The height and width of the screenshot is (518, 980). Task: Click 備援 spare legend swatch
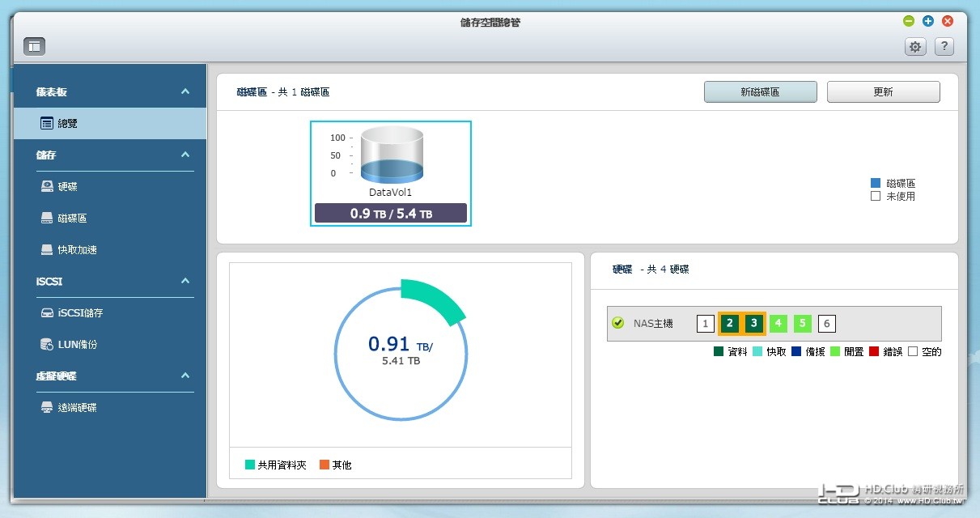(x=795, y=351)
